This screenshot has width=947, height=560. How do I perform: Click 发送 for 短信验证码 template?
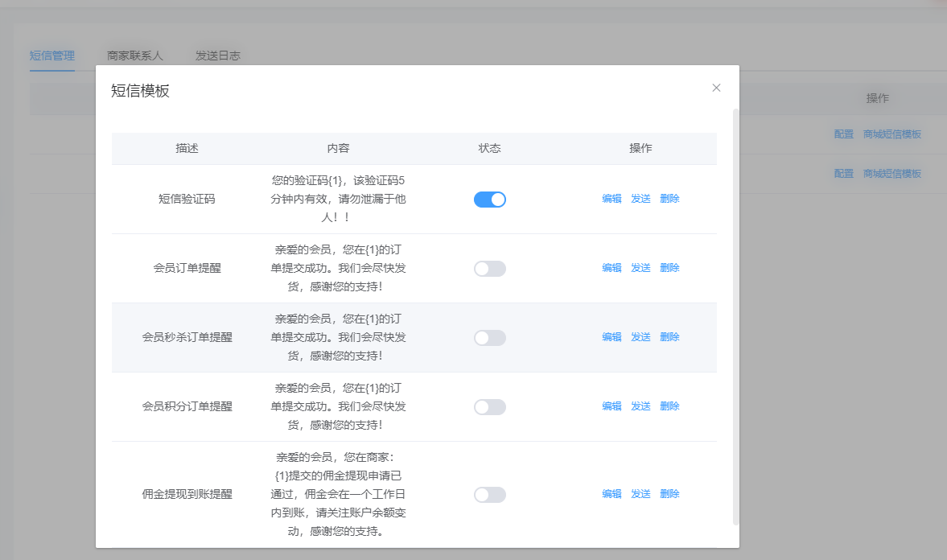[640, 199]
